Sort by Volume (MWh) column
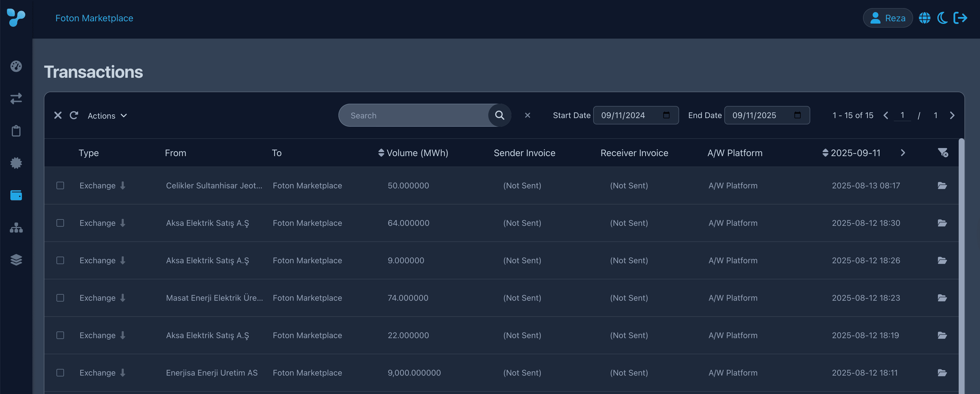The width and height of the screenshot is (980, 394). [413, 153]
